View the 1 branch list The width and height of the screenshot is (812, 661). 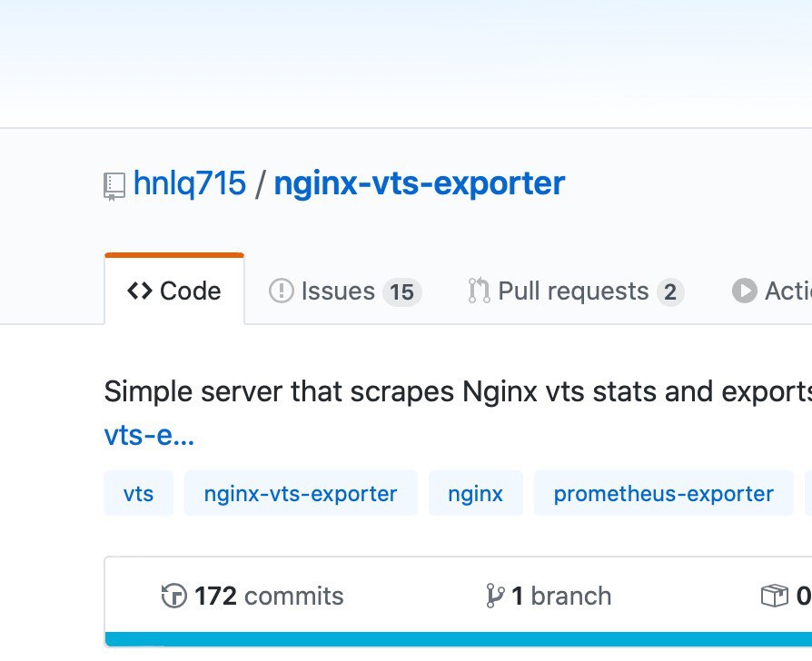pos(549,596)
